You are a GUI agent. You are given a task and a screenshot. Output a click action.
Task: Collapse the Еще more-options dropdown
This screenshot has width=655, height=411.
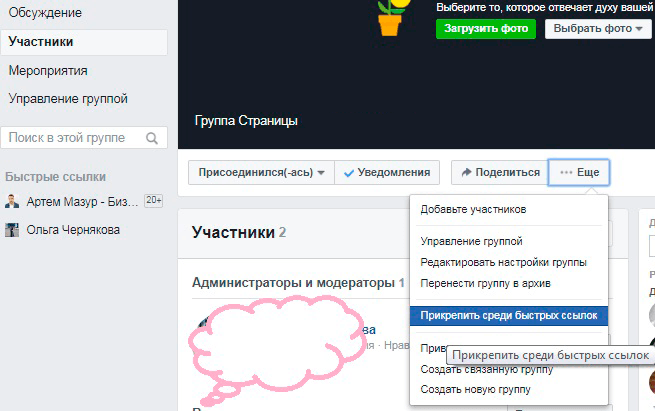[580, 172]
